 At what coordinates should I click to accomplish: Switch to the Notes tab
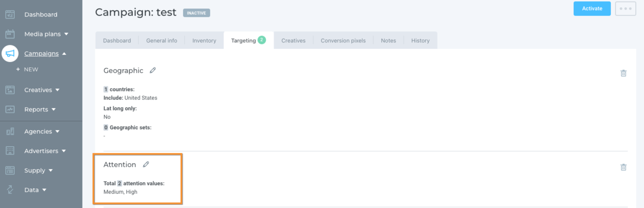(x=388, y=41)
